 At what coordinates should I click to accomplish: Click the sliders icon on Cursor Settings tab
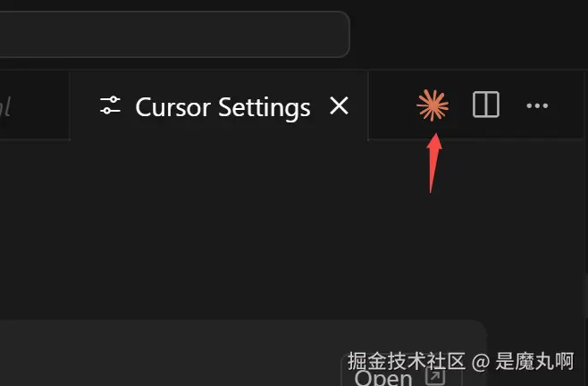pos(110,105)
